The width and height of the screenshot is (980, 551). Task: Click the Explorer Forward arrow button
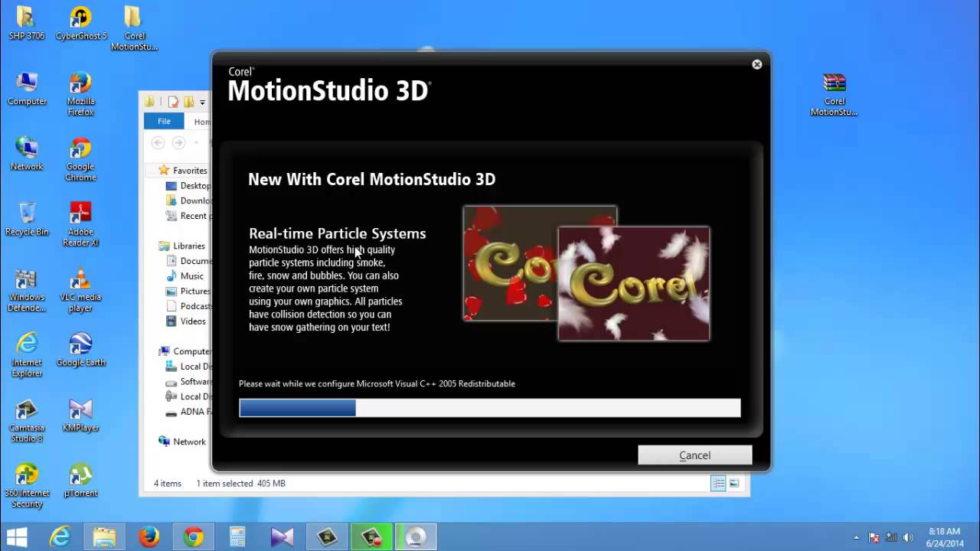[x=178, y=142]
